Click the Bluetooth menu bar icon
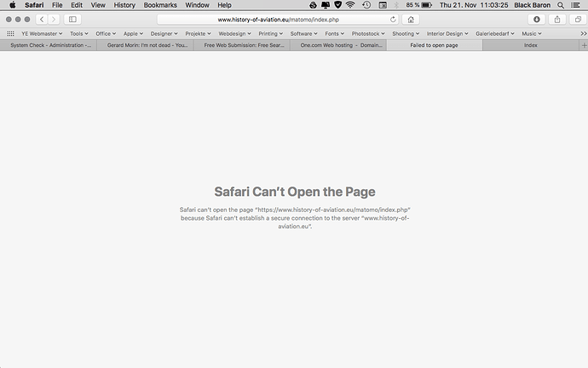 tap(396, 5)
